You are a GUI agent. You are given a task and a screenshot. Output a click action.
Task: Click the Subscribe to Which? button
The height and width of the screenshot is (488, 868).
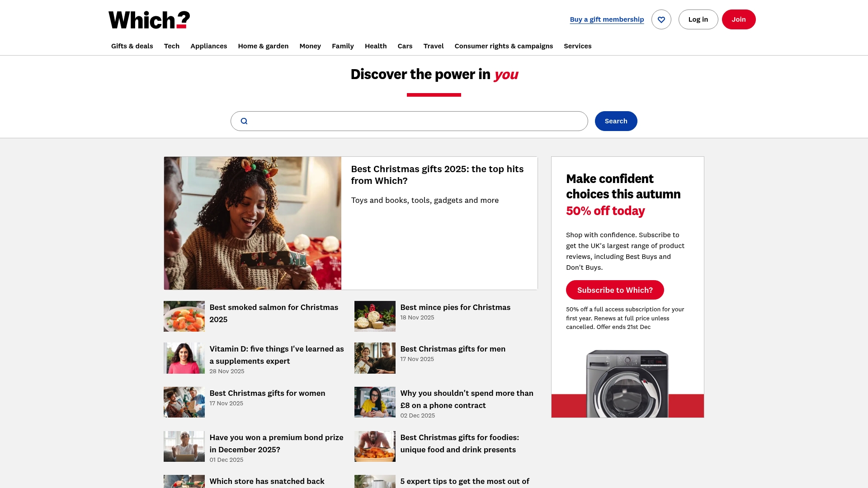pyautogui.click(x=615, y=290)
